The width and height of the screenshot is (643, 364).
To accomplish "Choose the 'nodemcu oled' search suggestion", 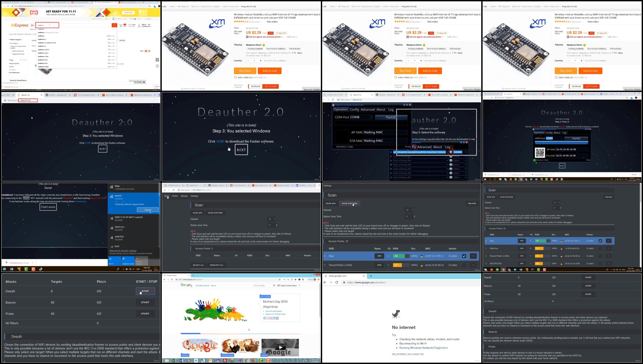I will 42,60.
